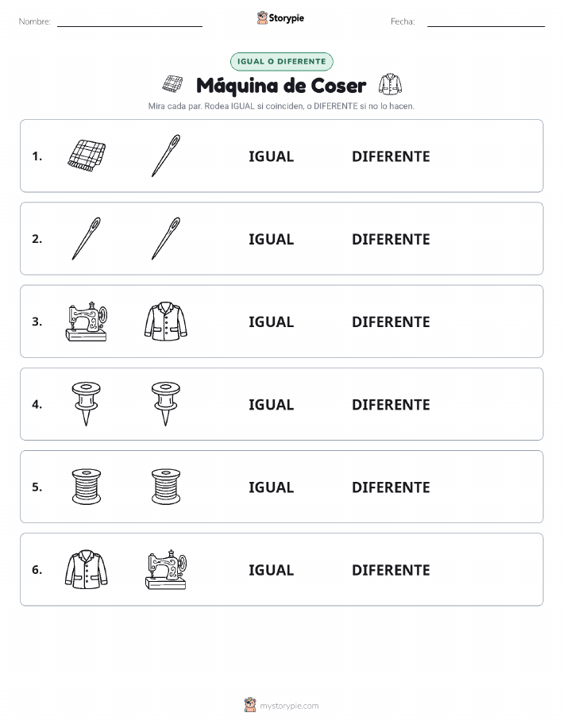
Task: Click the left pushpin icon in row 4
Action: pos(87,404)
